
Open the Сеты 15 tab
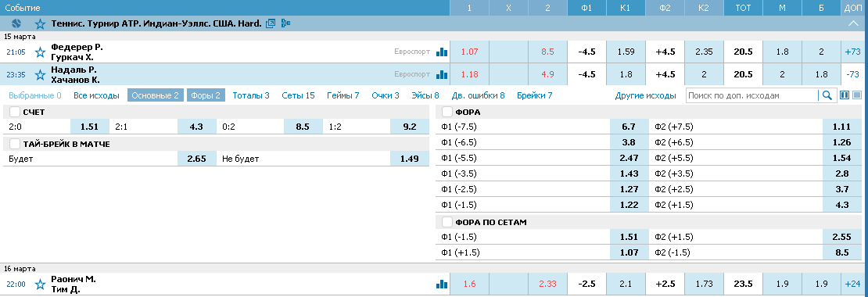click(298, 95)
